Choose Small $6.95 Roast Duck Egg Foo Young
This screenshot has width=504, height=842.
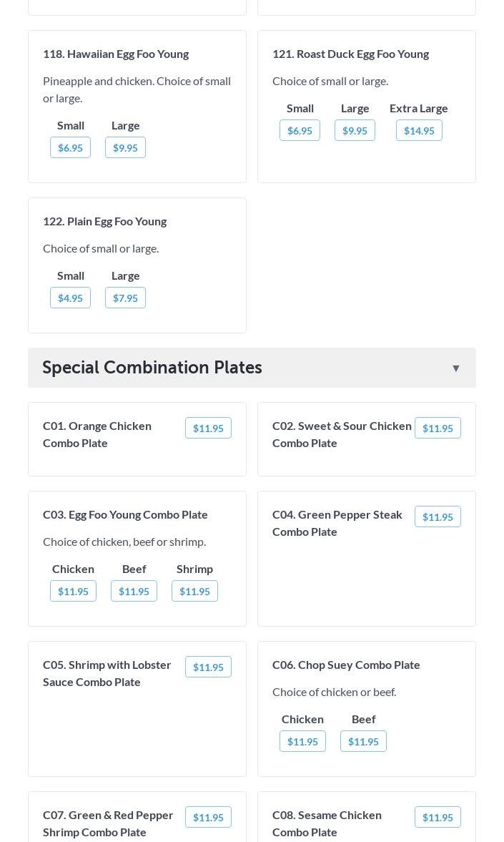[300, 131]
